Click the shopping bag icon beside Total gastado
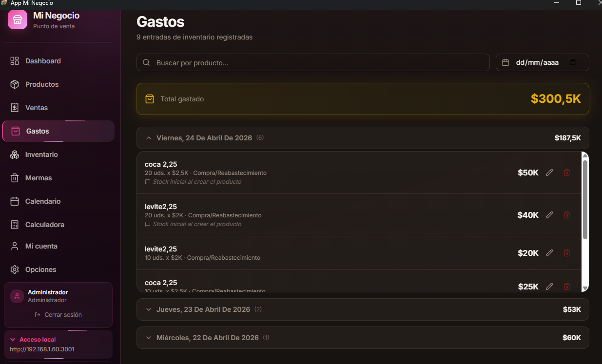 click(150, 99)
